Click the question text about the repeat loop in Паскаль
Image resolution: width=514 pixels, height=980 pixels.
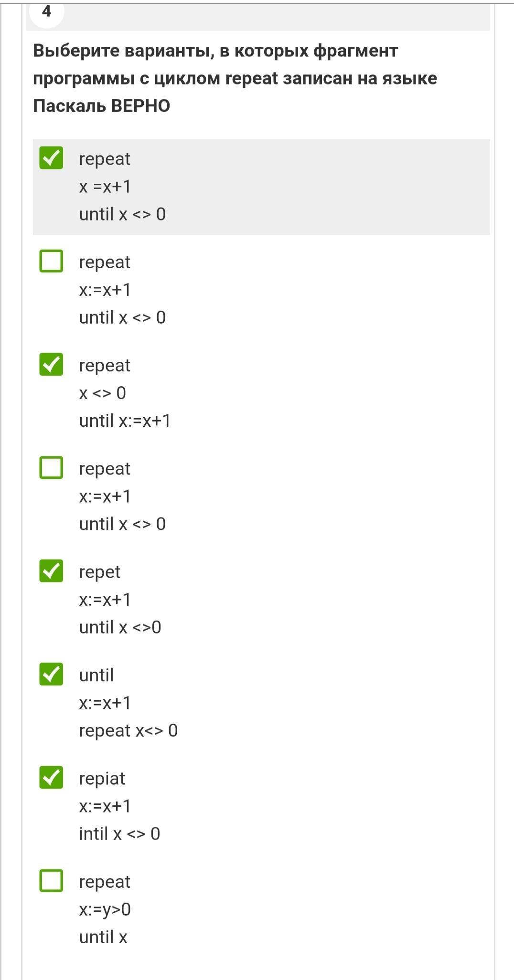[235, 78]
